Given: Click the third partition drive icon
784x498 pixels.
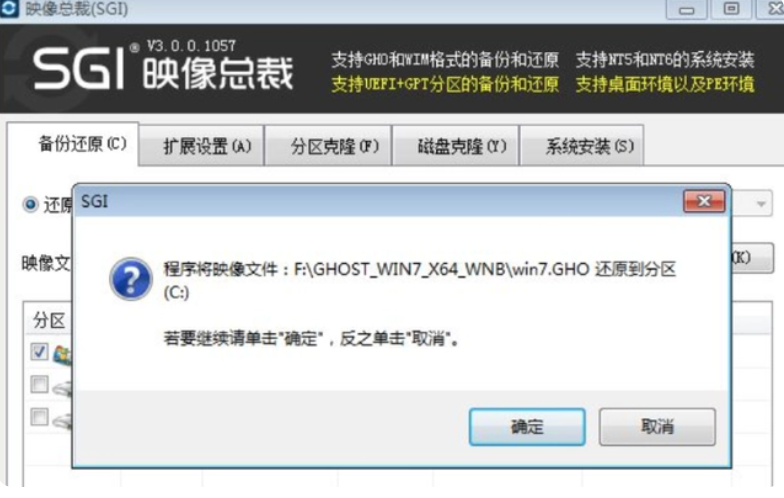Looking at the screenshot, I should (63, 420).
